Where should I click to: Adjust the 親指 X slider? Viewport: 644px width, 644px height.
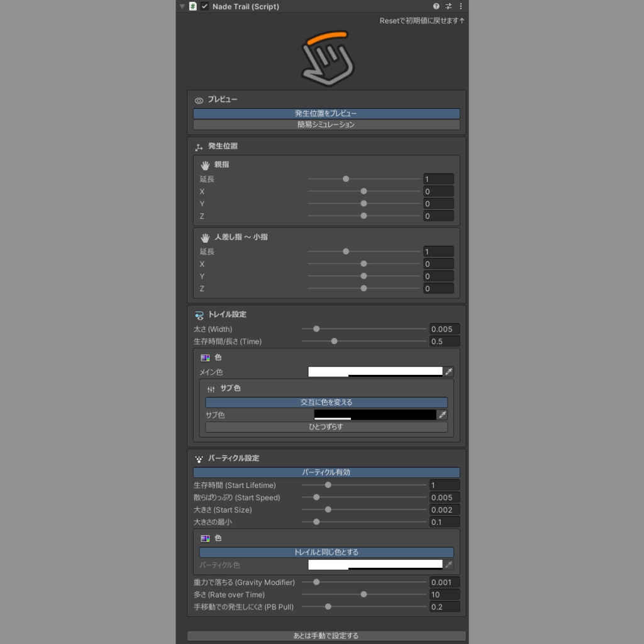364,191
